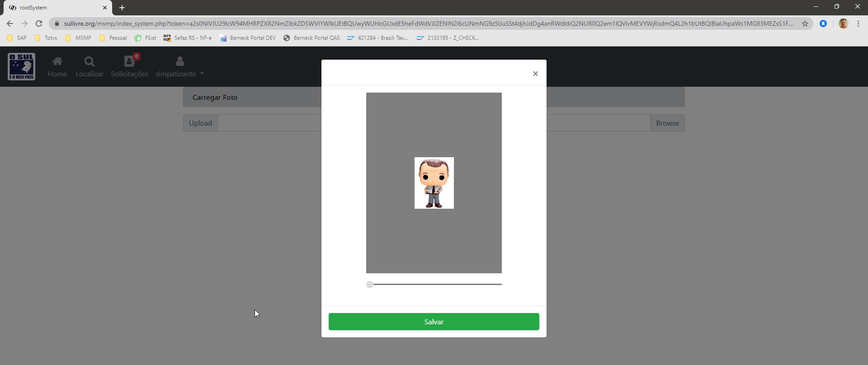Viewport: 868px width, 365px height.
Task: Open Chrome profile avatar
Action: 843,23
